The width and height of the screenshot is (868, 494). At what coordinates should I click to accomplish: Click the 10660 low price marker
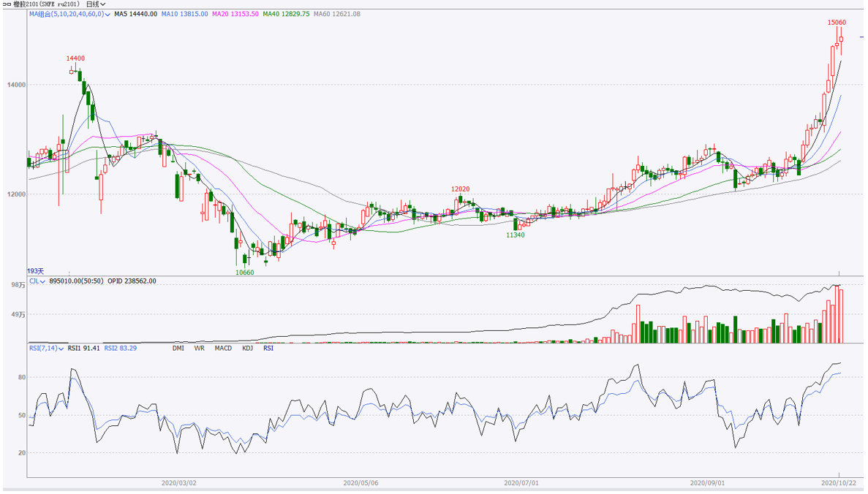(244, 272)
